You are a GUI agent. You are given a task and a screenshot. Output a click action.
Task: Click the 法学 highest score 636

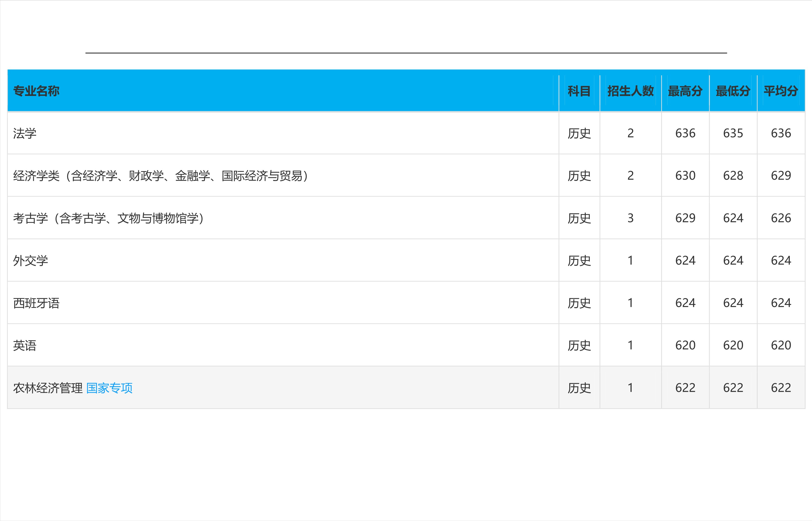click(685, 133)
